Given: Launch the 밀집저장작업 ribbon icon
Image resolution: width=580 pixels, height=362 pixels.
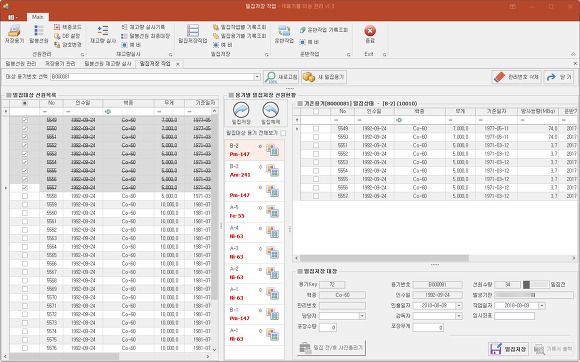Looking at the screenshot, I should click(x=193, y=34).
